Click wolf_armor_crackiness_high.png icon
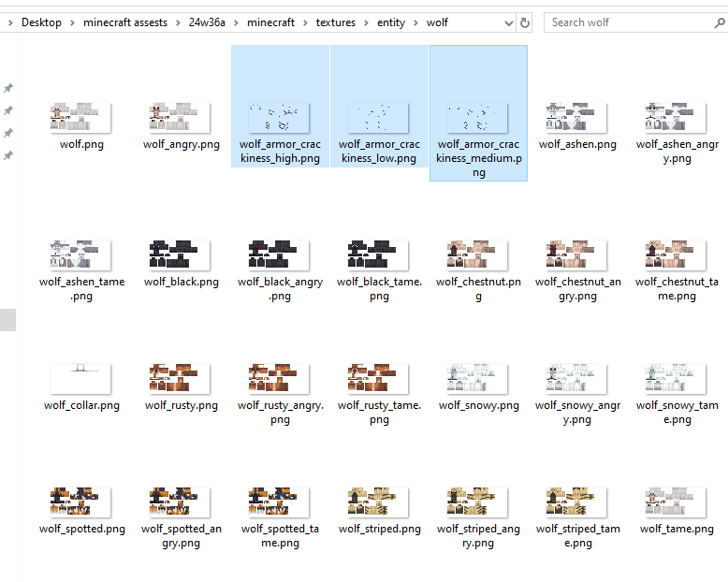The height and width of the screenshot is (582, 728). (x=279, y=117)
